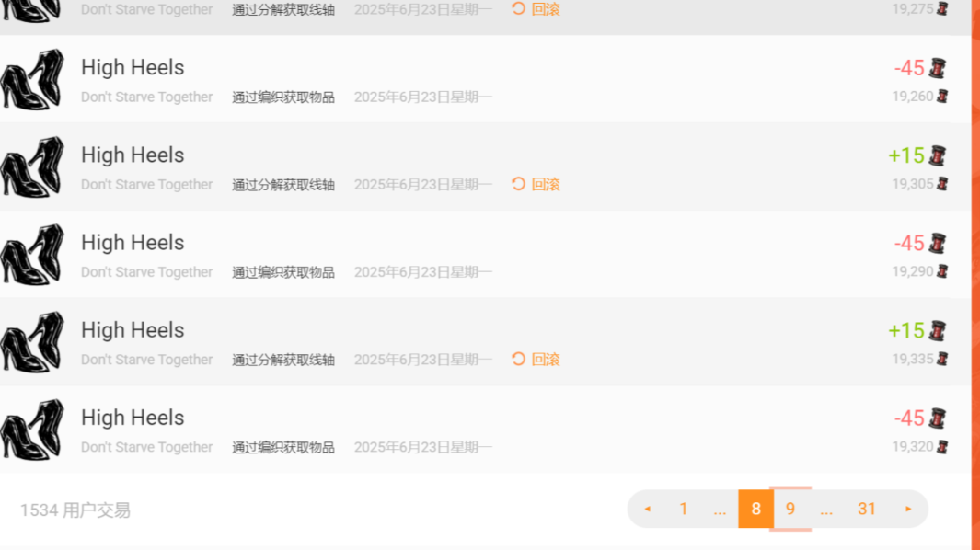
Task: Go to the previous page with the left arrow
Action: tap(648, 509)
